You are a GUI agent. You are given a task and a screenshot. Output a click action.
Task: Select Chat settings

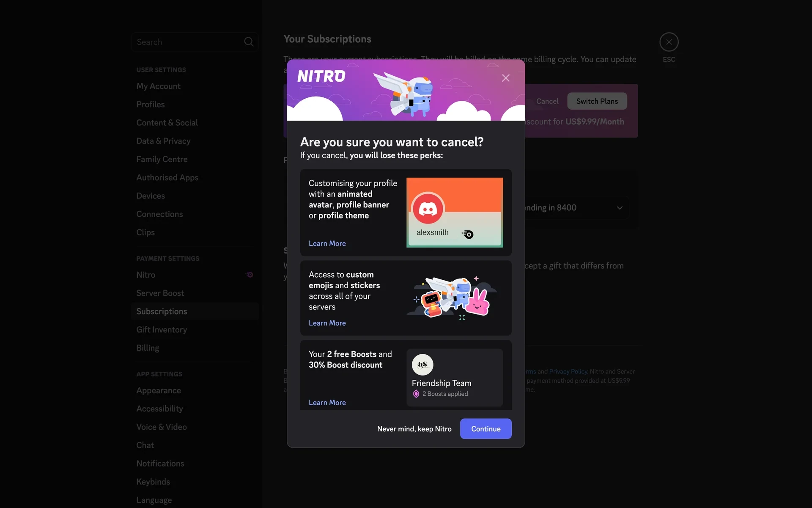click(195, 445)
